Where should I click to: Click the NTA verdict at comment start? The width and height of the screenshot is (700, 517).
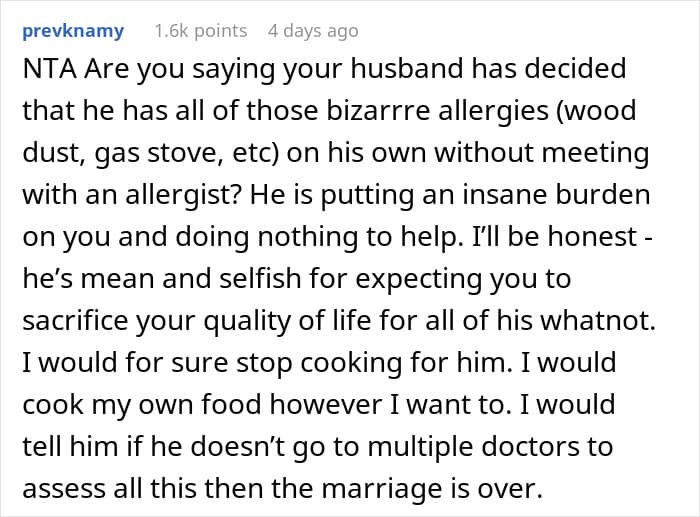(50, 69)
